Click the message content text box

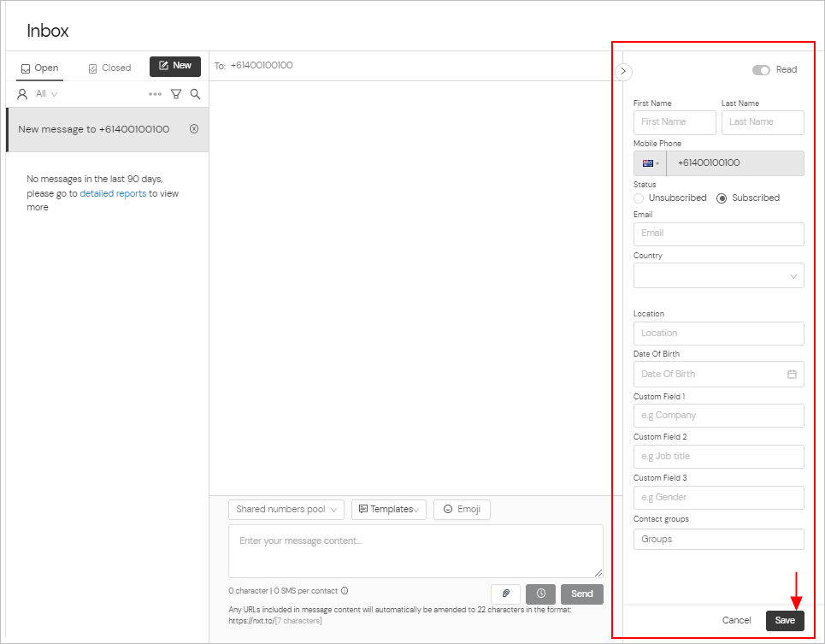tap(415, 551)
